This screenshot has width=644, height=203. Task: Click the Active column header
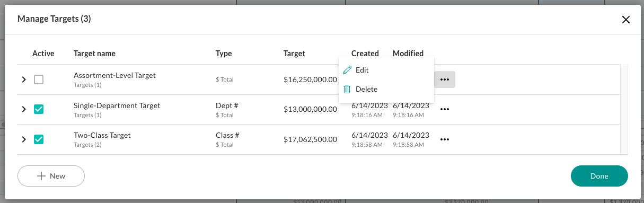43,54
